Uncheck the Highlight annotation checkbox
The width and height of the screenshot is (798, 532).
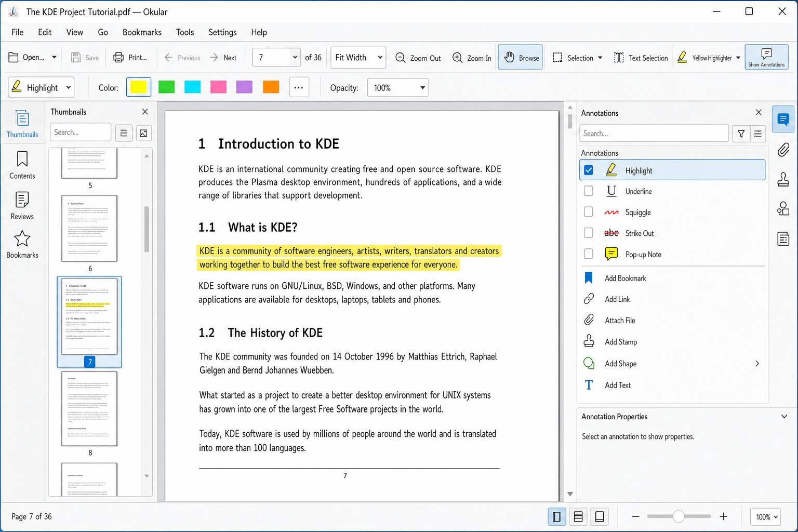coord(589,170)
